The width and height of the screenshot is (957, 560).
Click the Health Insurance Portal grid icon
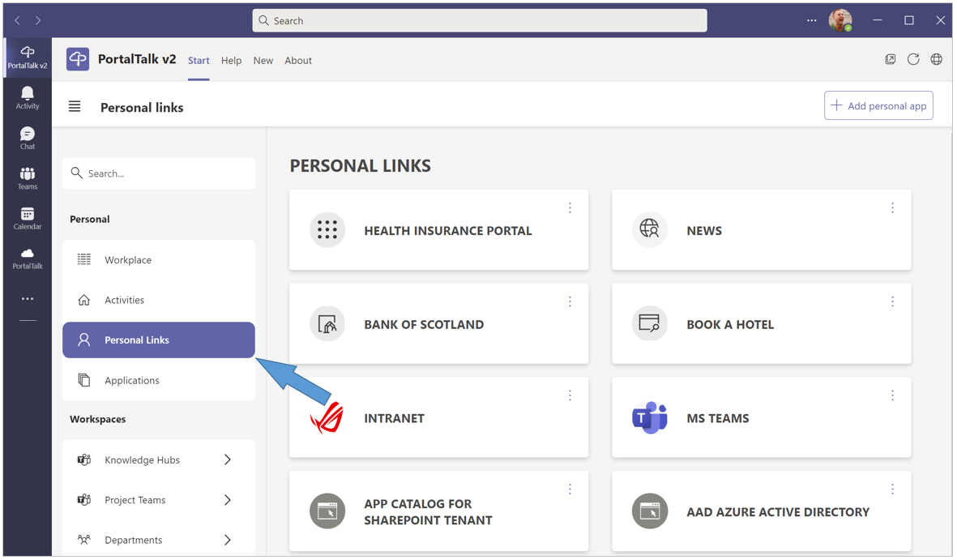click(327, 229)
